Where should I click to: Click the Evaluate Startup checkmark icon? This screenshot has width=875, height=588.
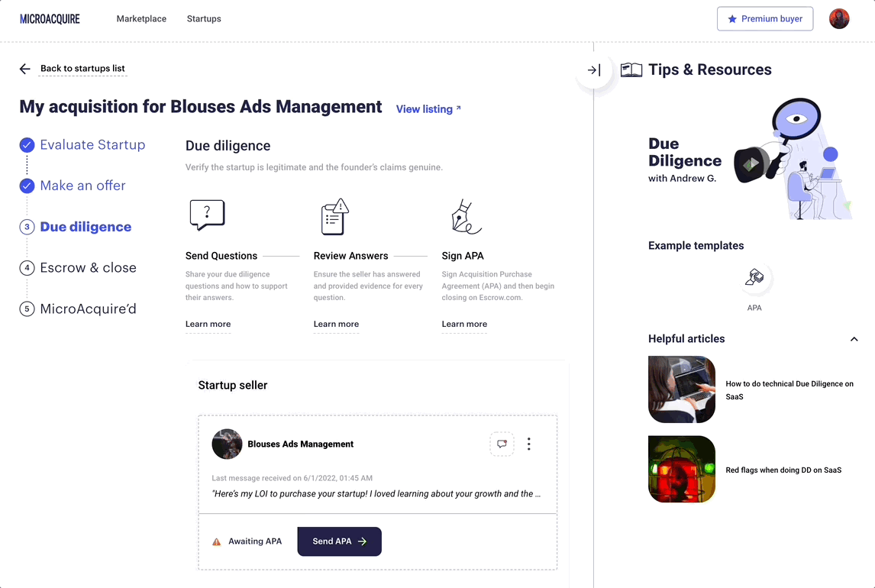click(x=27, y=145)
